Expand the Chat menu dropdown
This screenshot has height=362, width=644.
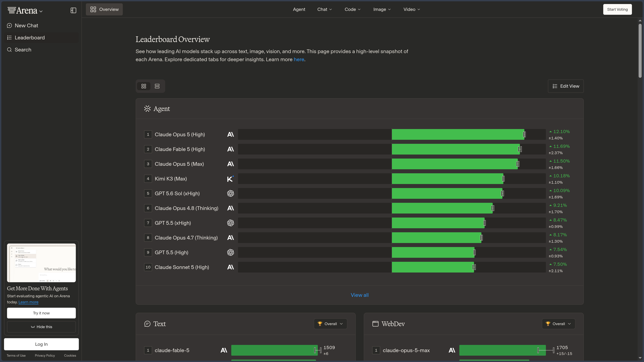(x=325, y=9)
